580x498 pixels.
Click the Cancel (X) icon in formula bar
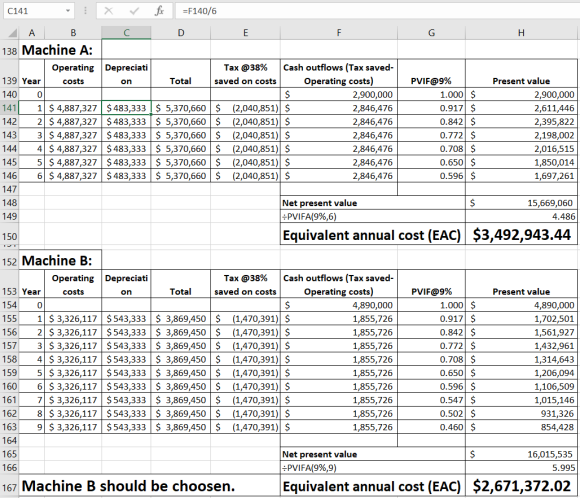point(108,11)
